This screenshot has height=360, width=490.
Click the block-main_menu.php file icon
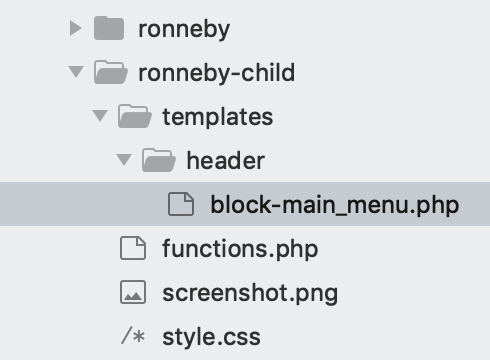coord(181,204)
